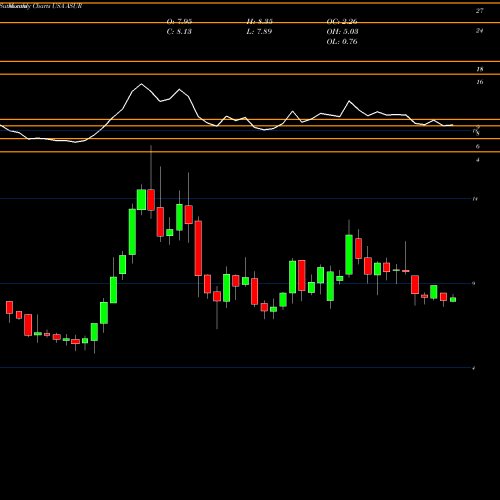Click the low price value L: 7.89

click(259, 32)
